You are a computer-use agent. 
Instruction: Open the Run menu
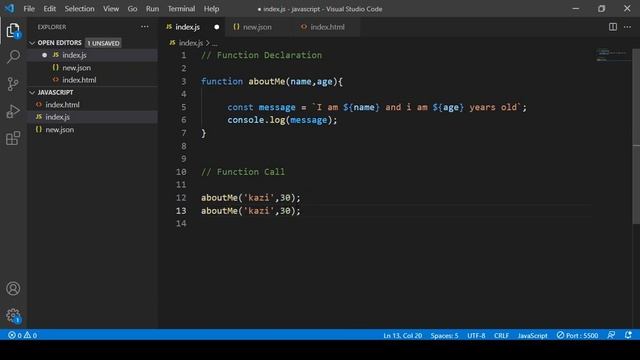[x=152, y=9]
